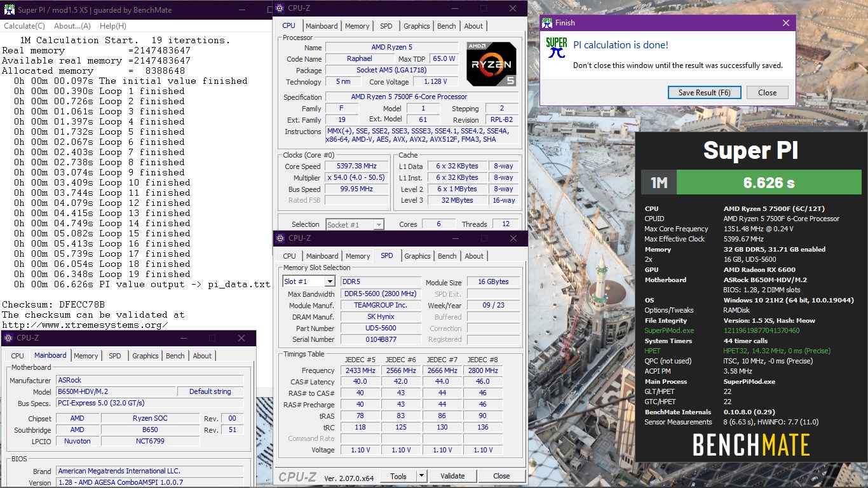Click the Week/Year 09 / 23 field
868x488 pixels.
[x=493, y=305]
